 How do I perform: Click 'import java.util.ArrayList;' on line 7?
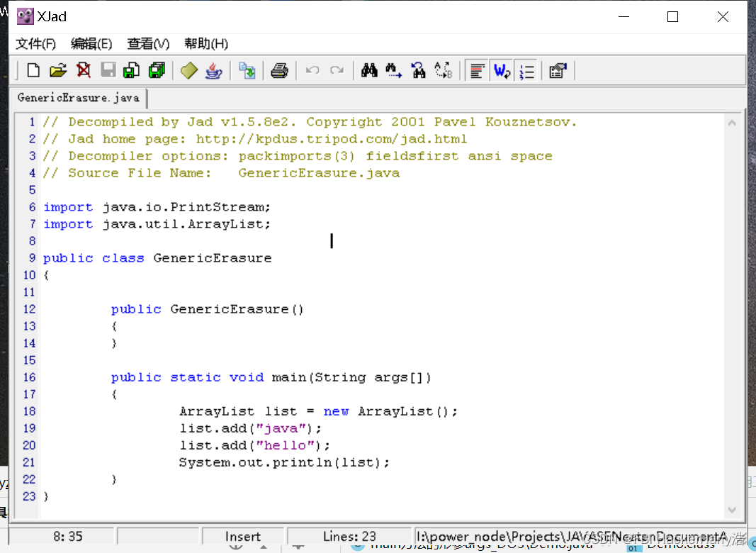coord(157,224)
